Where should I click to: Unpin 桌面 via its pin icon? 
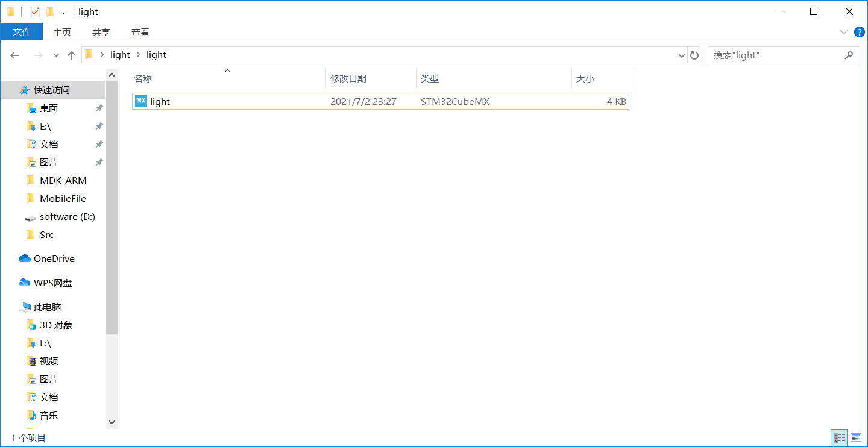click(x=99, y=108)
